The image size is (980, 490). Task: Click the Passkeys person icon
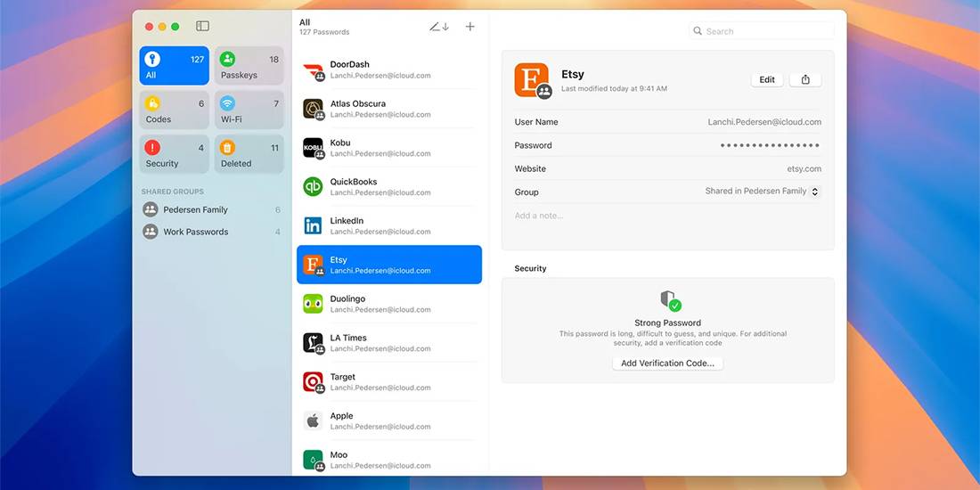coord(227,60)
